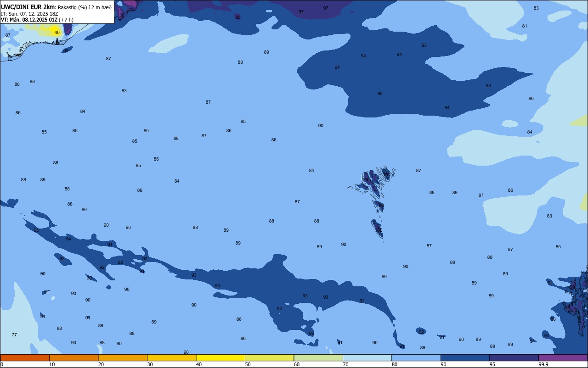Click the pale green 60–70 legend swatch
This screenshot has width=588, height=368.
[x=318, y=357]
